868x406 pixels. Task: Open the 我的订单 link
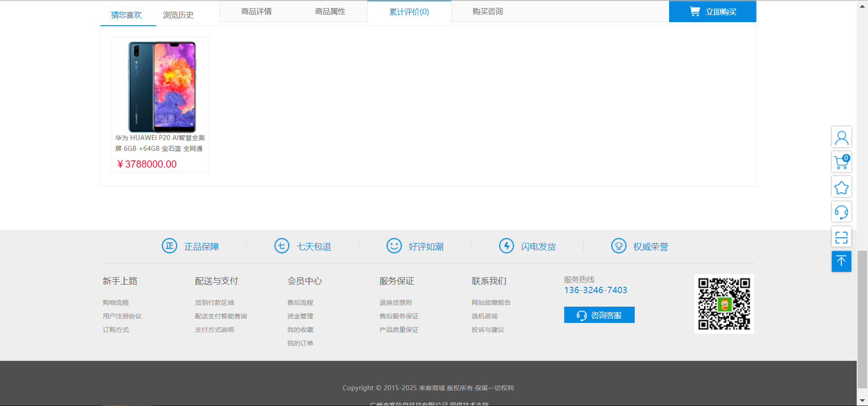[x=300, y=343]
